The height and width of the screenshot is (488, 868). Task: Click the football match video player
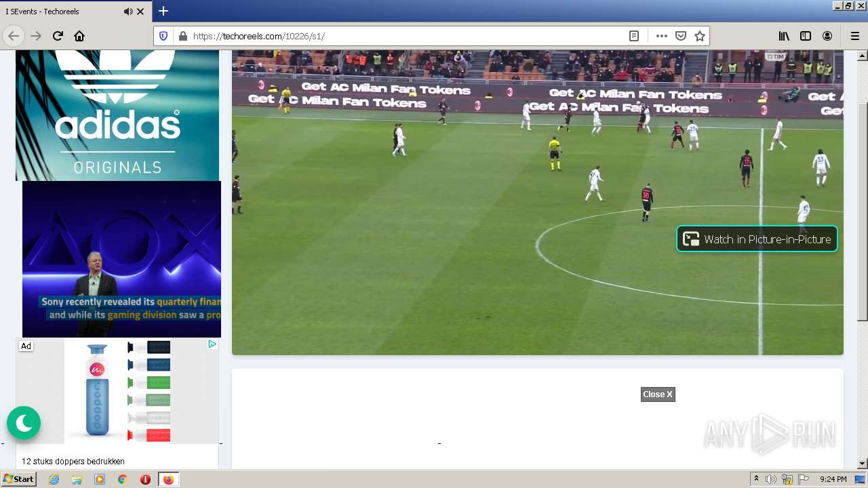pyautogui.click(x=538, y=202)
